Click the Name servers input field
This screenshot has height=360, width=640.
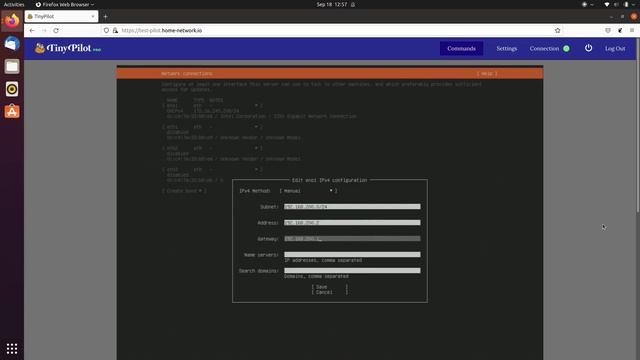pyautogui.click(x=352, y=254)
